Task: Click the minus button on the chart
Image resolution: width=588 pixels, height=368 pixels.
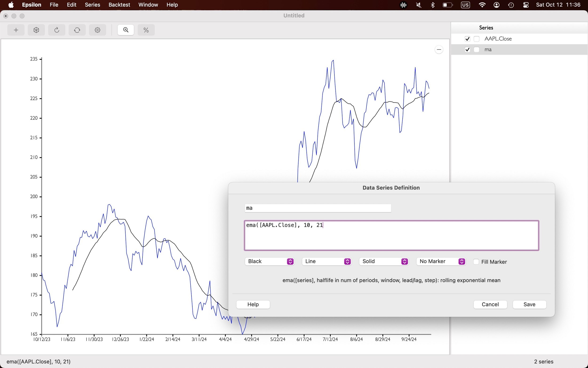Action: [x=439, y=50]
